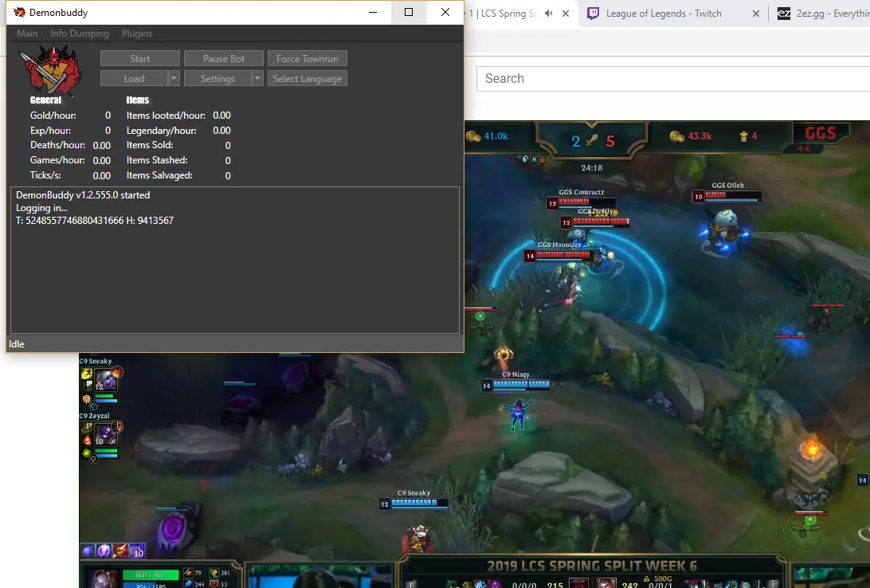Expand the Load dropdown arrow
870x588 pixels.
pyautogui.click(x=174, y=79)
